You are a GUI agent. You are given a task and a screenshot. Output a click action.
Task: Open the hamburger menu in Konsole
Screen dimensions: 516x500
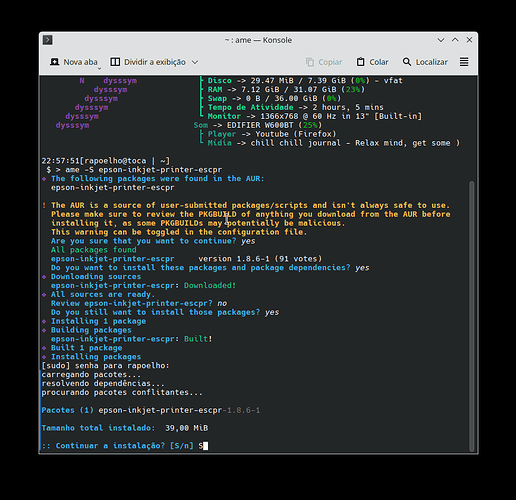click(x=464, y=62)
